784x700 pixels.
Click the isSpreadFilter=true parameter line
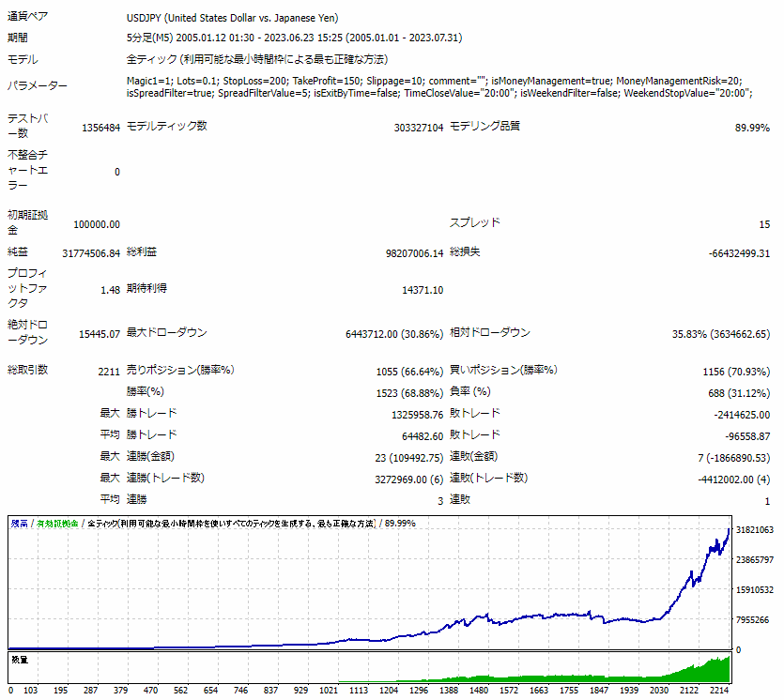click(439, 93)
